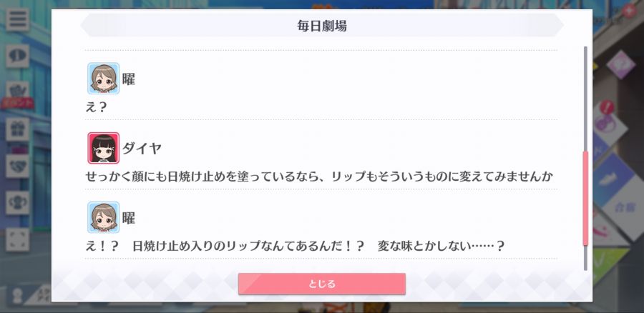Viewport: 644px width, 313px height.
Task: Open the 合宿 diamond tile
Action: [625, 207]
